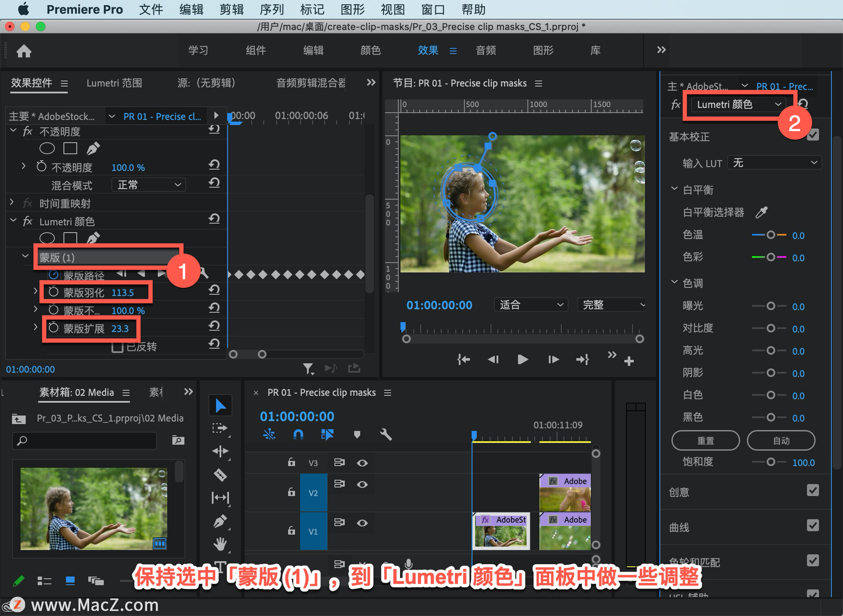Step back one frame in Program monitor

[493, 360]
